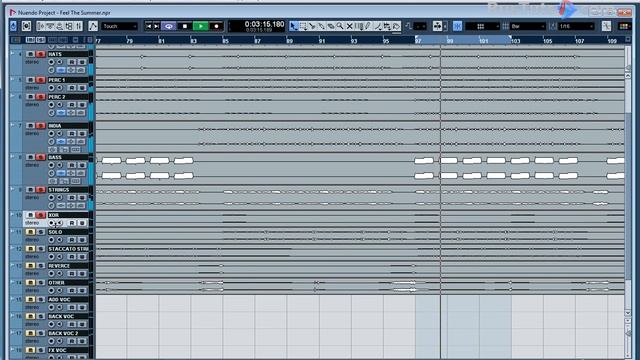Select the FX VOC track name
This screenshot has width=640, height=360.
[x=67, y=350]
